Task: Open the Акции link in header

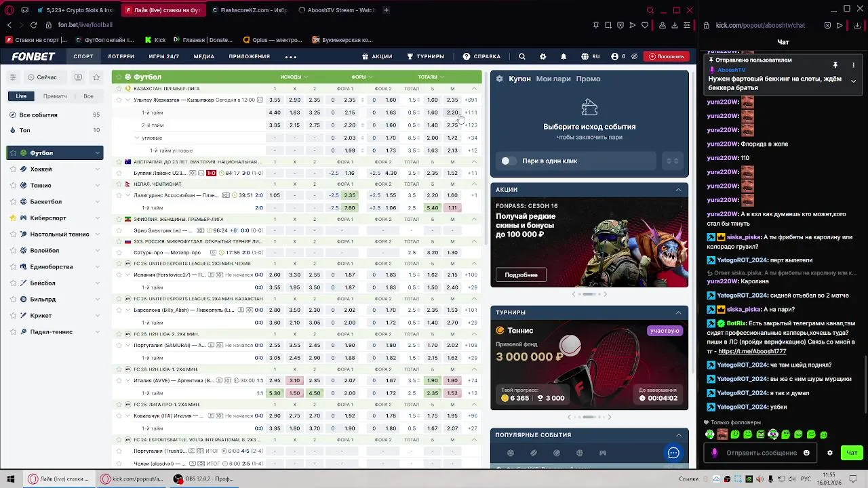Action: pos(377,56)
